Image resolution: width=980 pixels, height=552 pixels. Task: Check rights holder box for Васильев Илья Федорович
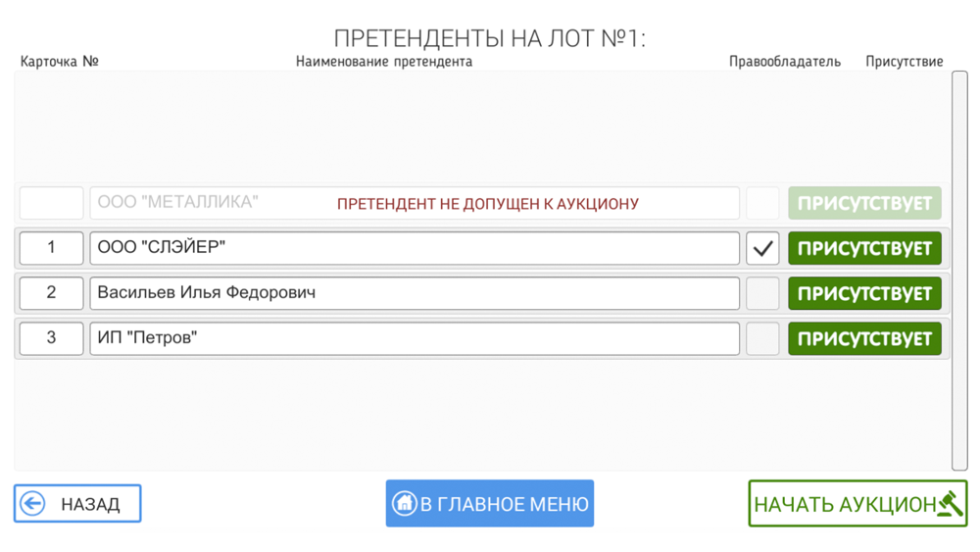click(762, 293)
